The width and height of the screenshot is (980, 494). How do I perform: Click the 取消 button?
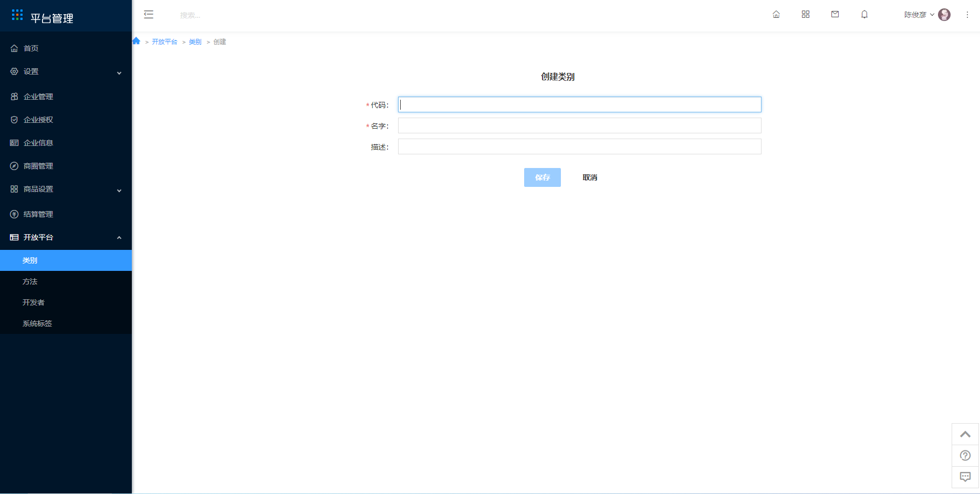point(590,177)
